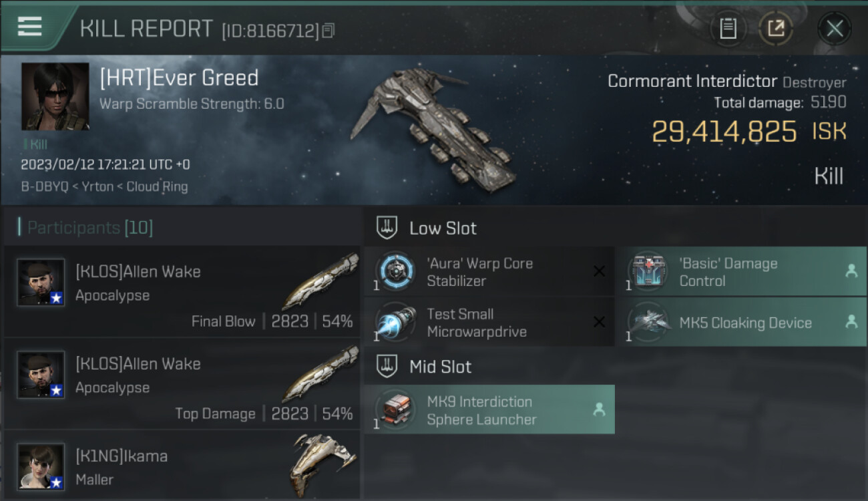
Task: Copy the kill report ID icon
Action: [x=328, y=30]
